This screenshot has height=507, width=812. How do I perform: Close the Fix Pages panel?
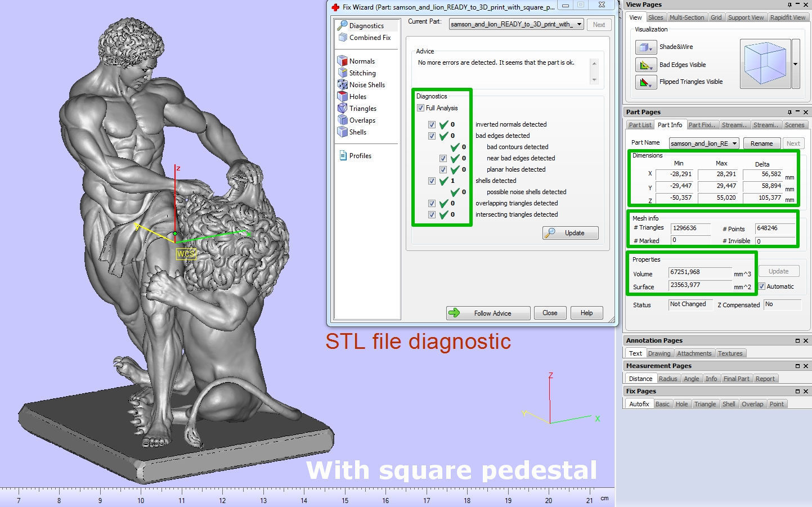tap(806, 391)
